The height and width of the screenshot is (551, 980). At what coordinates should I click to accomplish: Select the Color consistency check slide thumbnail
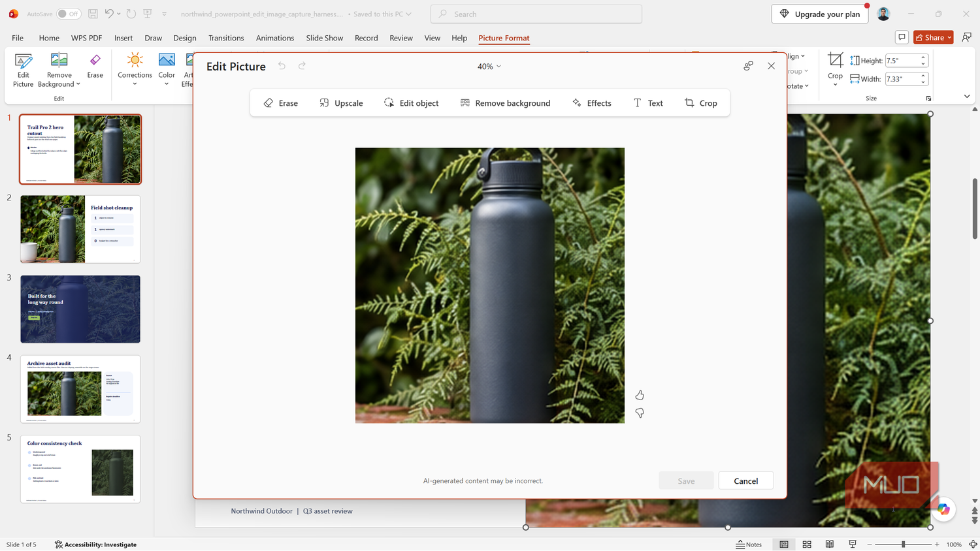click(x=80, y=469)
